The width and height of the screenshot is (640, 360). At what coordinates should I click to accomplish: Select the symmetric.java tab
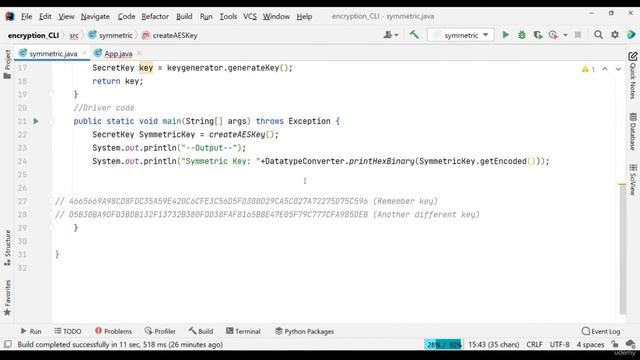(53, 53)
